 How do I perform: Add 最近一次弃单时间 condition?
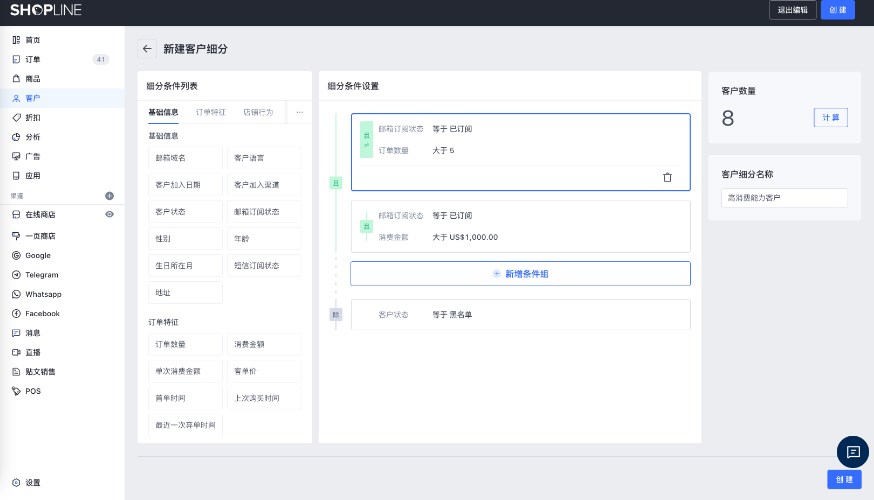click(x=186, y=425)
